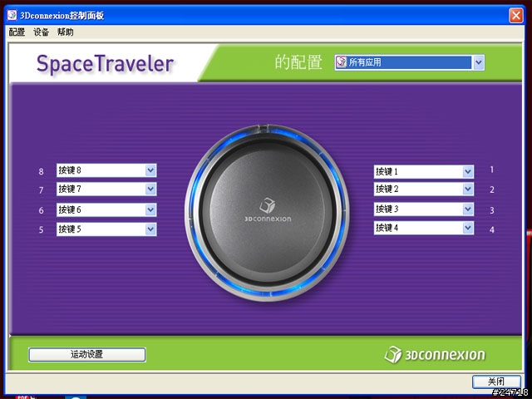532x399 pixels.
Task: Click the 3Dconnexion logo in footer
Action: (435, 355)
